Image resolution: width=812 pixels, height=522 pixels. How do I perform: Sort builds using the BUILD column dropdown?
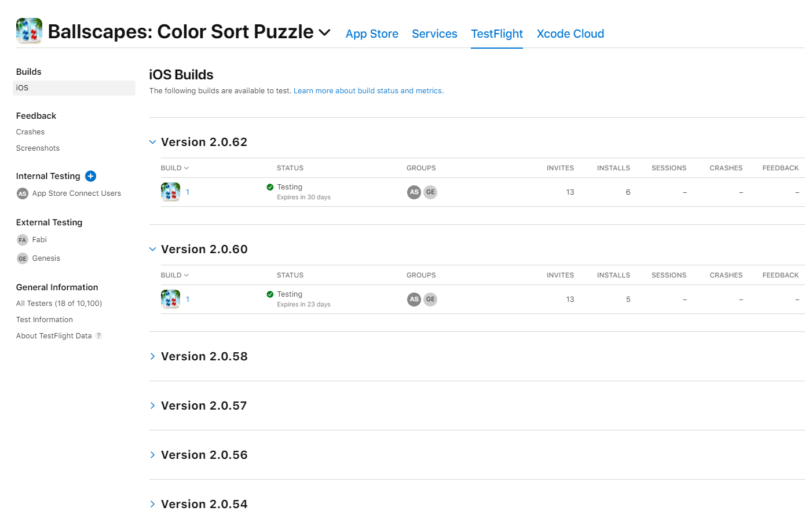point(174,167)
